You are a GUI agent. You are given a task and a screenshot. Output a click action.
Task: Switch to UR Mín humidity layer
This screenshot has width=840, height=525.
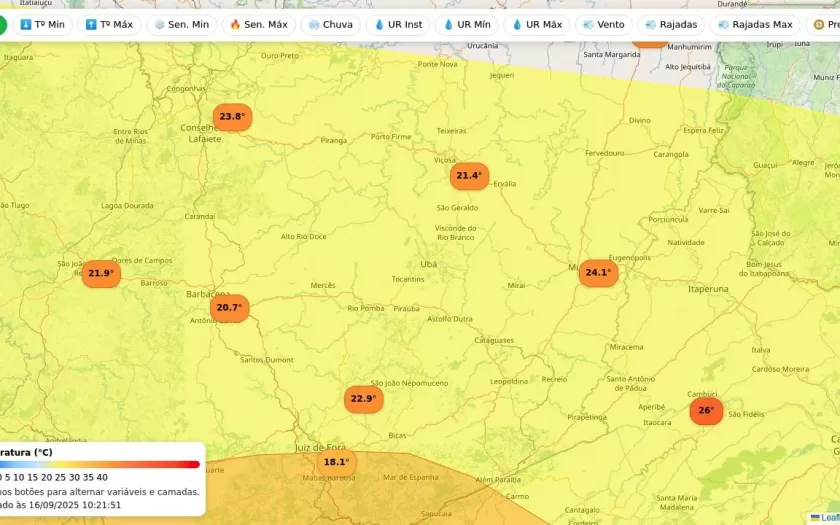pyautogui.click(x=467, y=24)
